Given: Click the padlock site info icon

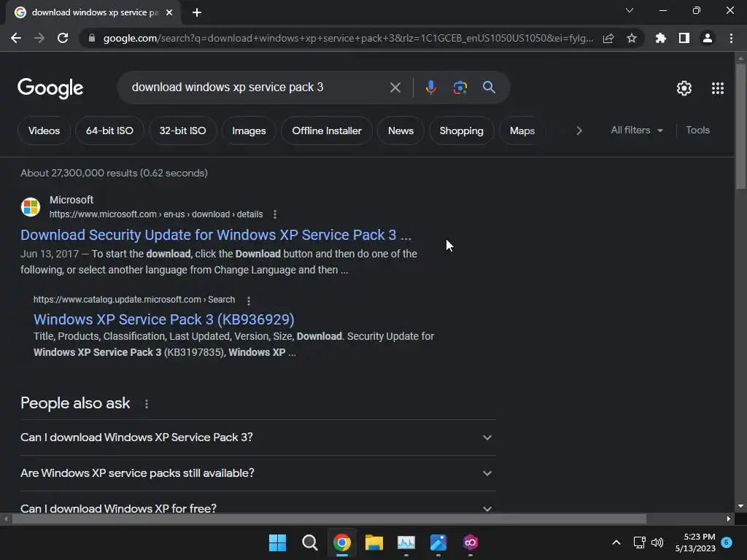Looking at the screenshot, I should [x=91, y=38].
